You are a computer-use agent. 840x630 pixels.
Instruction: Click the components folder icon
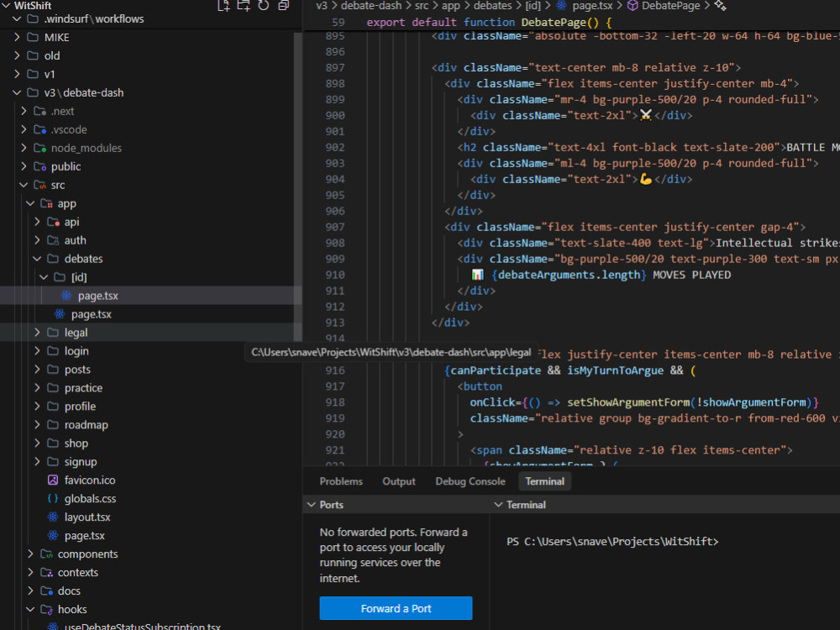(46, 554)
